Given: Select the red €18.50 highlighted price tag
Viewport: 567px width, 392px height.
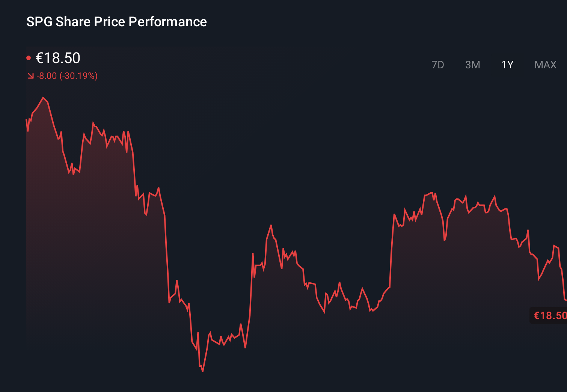Looking at the screenshot, I should (x=548, y=316).
